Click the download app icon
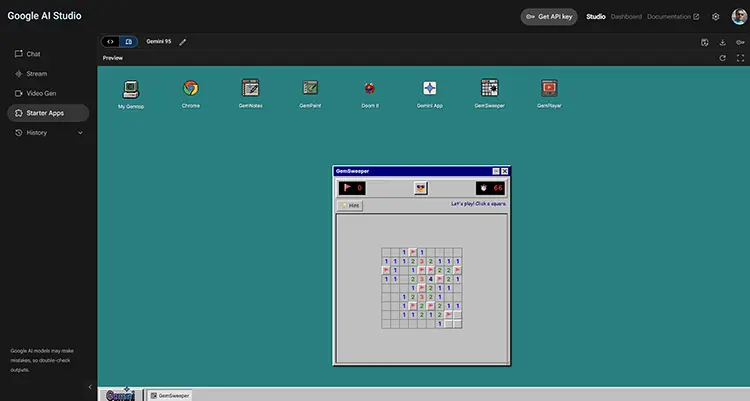Image resolution: width=750 pixels, height=401 pixels. 722,43
